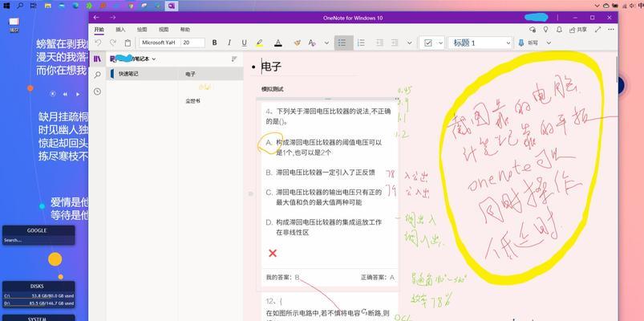Image resolution: width=644 pixels, height=321 pixels.
Task: Open the 电子 page in page list
Action: tap(211, 74)
